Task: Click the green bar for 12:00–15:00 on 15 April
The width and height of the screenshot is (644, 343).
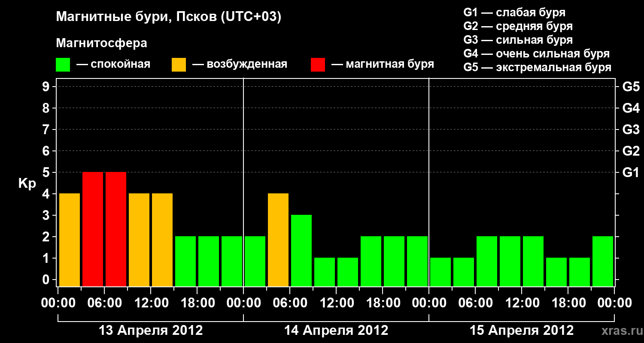Action: [x=533, y=261]
